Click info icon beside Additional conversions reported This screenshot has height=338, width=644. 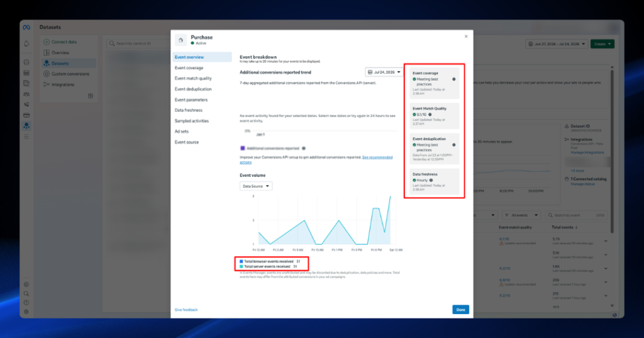(304, 148)
